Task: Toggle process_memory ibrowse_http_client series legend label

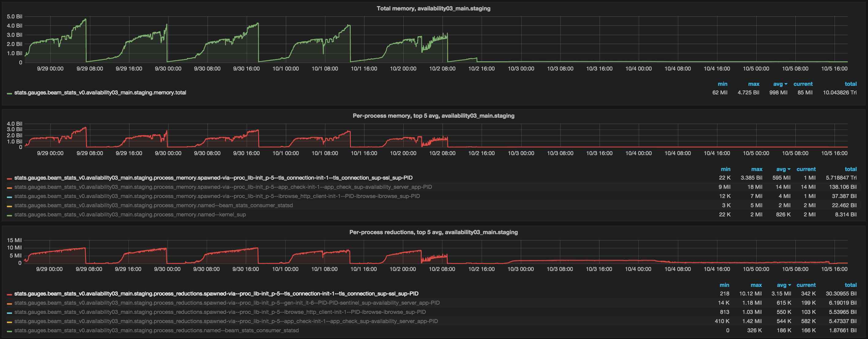Action: click(217, 196)
